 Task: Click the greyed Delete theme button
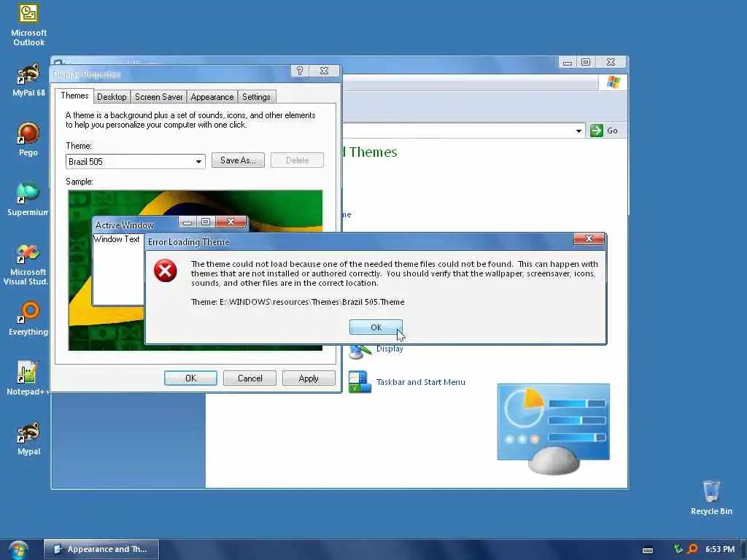pos(298,160)
